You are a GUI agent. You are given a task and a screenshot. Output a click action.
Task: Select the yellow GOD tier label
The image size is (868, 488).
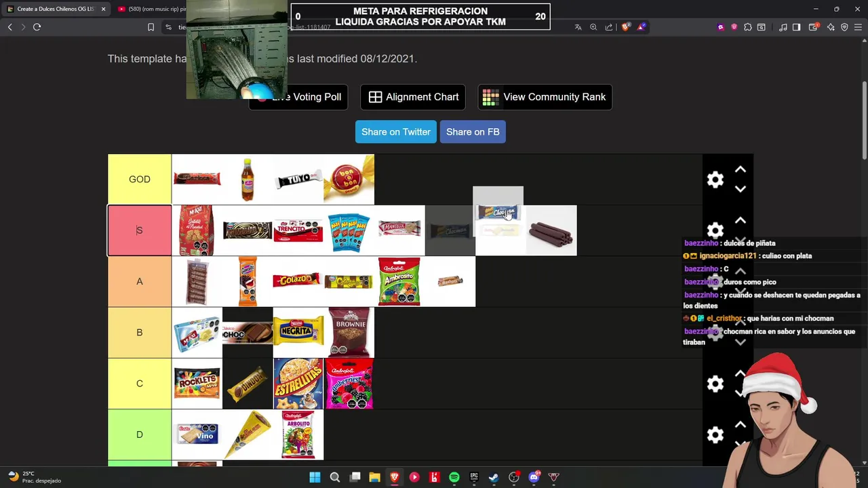click(x=140, y=179)
